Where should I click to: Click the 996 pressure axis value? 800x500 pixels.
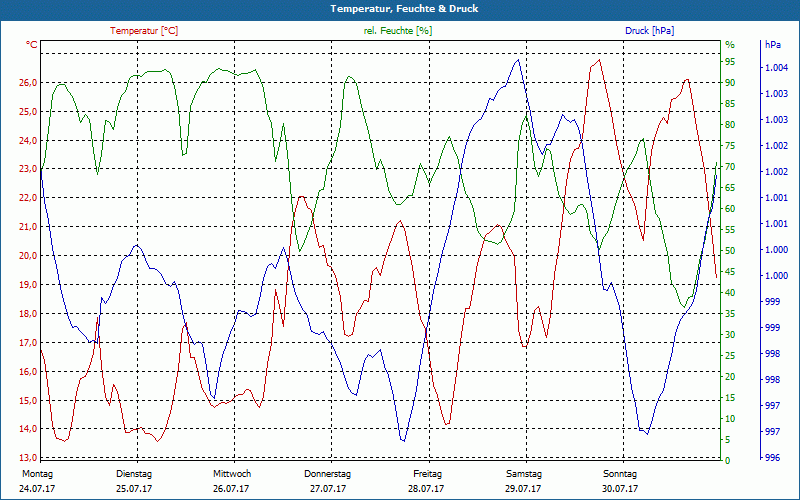click(x=772, y=458)
